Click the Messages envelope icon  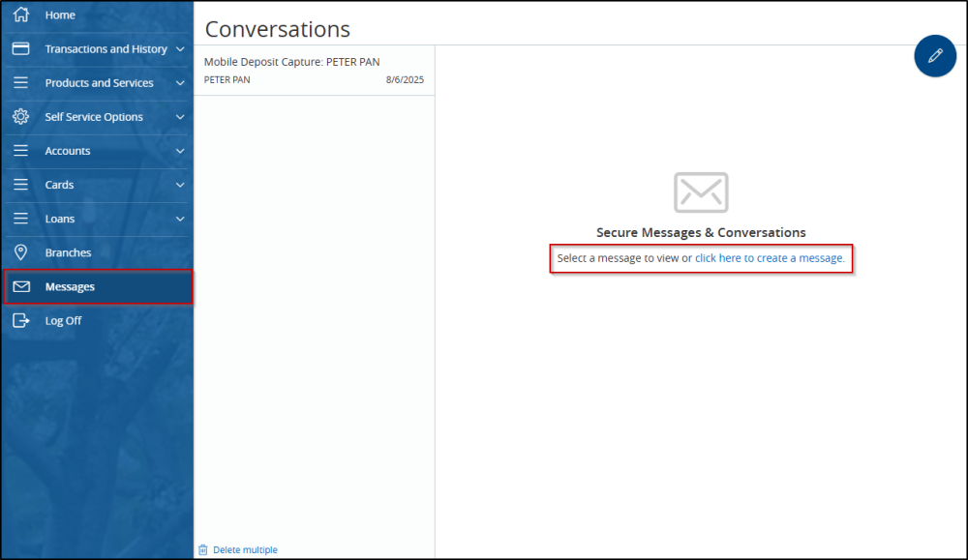pos(21,286)
